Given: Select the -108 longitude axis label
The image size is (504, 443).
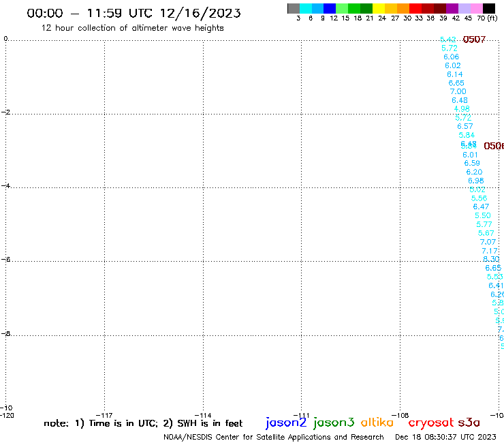Looking at the screenshot, I should pos(400,415).
